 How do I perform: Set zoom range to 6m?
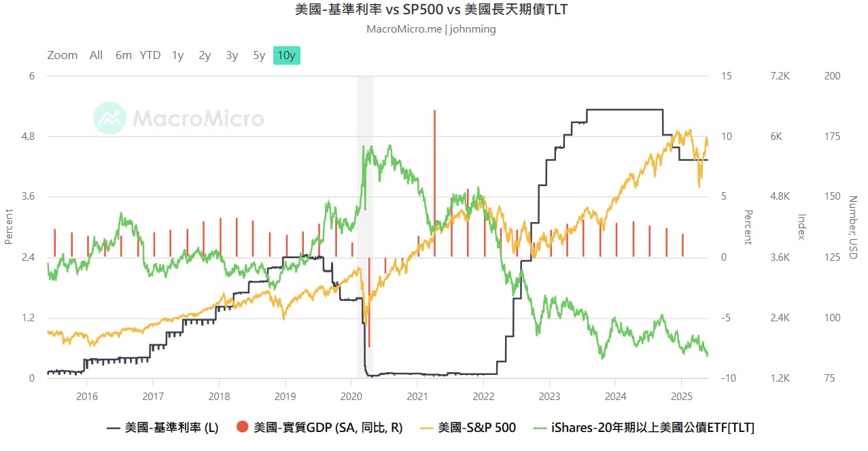(123, 56)
